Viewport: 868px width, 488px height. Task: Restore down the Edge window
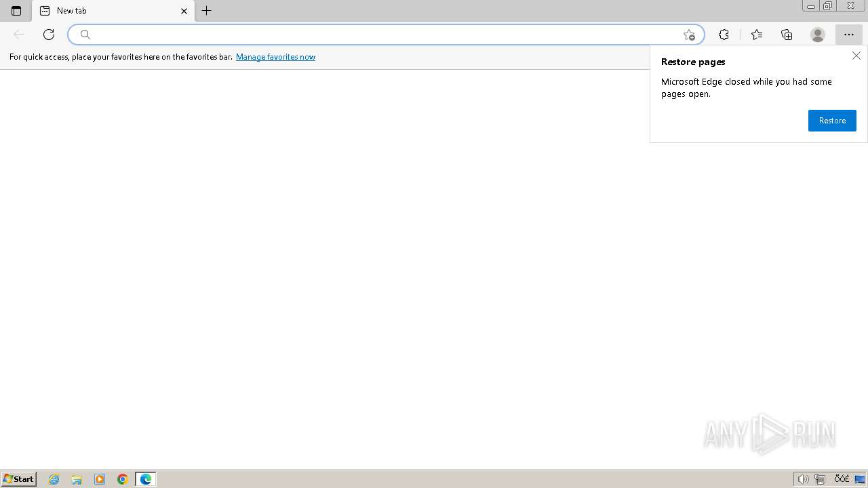828,6
